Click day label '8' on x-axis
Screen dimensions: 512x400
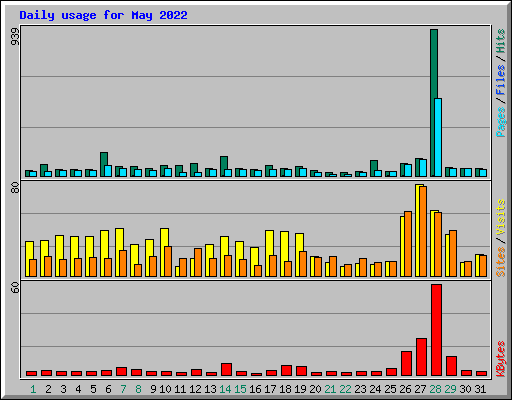click(138, 389)
